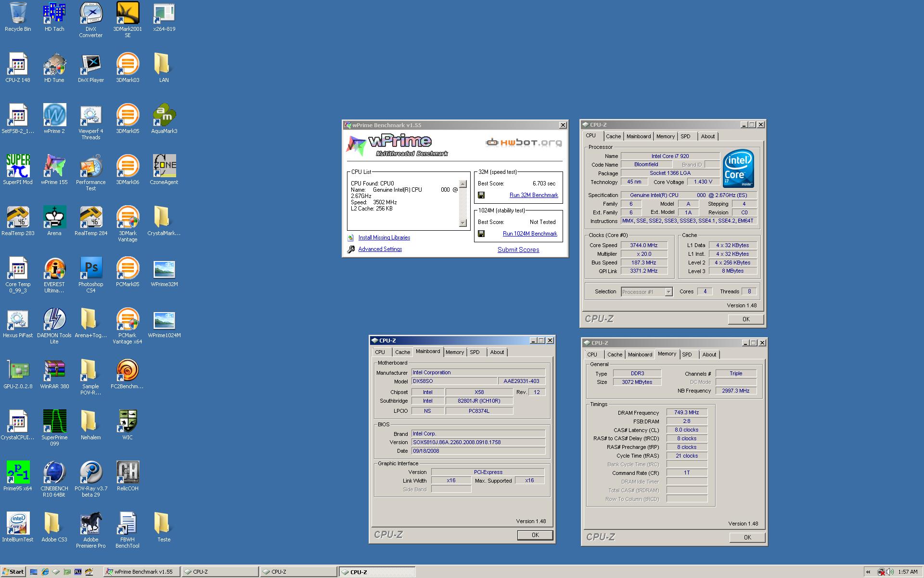This screenshot has width=924, height=578.
Task: Click hwbot.org logo in wPrime window
Action: (x=524, y=143)
